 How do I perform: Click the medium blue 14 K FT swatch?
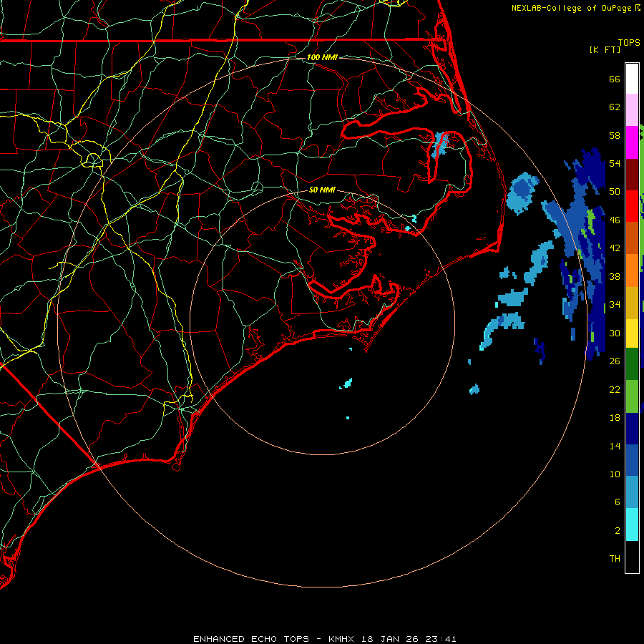pos(632,460)
